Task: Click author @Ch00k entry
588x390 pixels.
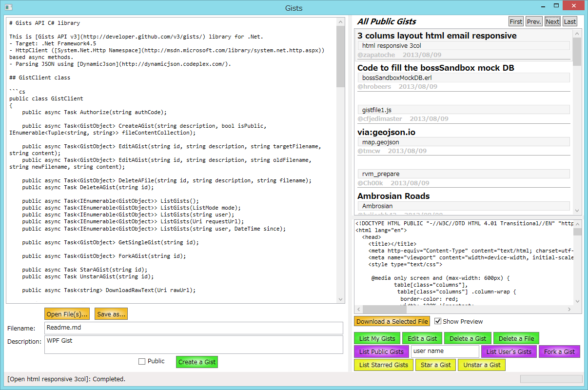Action: (370, 183)
